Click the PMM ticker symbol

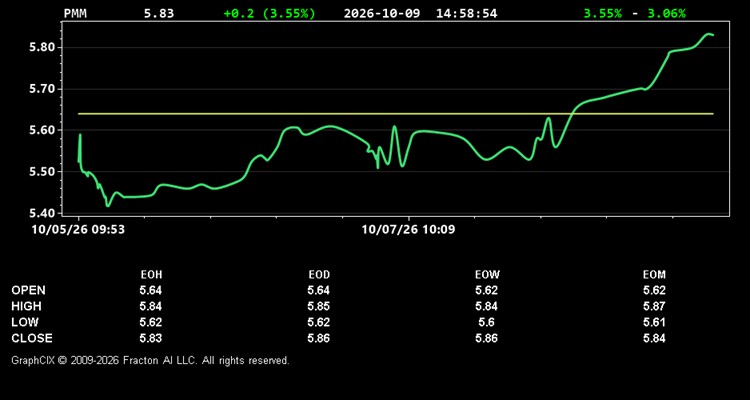coord(75,13)
